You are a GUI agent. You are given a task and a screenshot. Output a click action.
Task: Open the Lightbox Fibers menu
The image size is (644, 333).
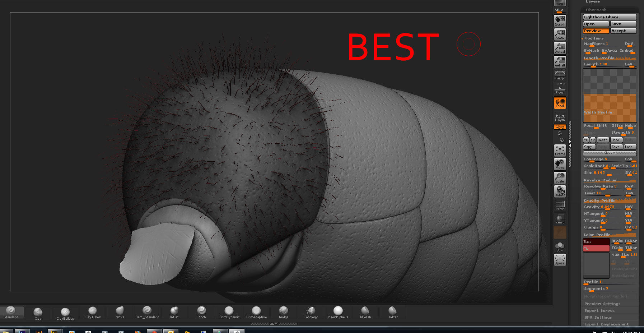click(x=608, y=17)
